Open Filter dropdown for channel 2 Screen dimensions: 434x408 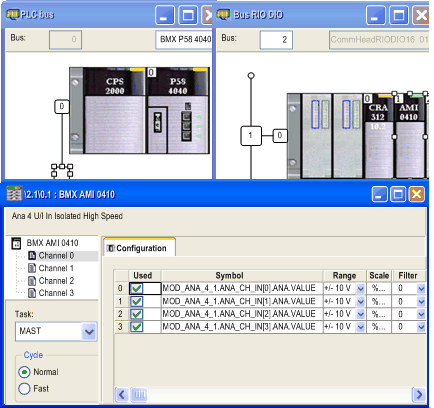pos(421,314)
